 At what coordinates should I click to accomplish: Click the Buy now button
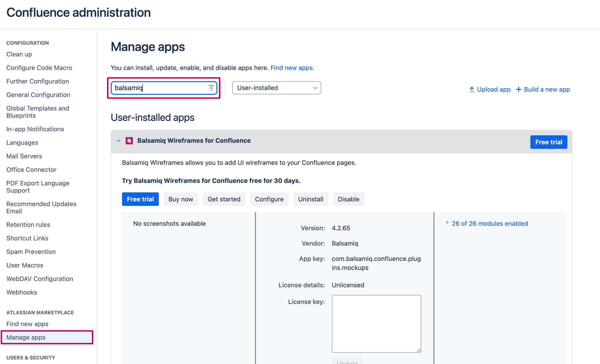pos(180,199)
